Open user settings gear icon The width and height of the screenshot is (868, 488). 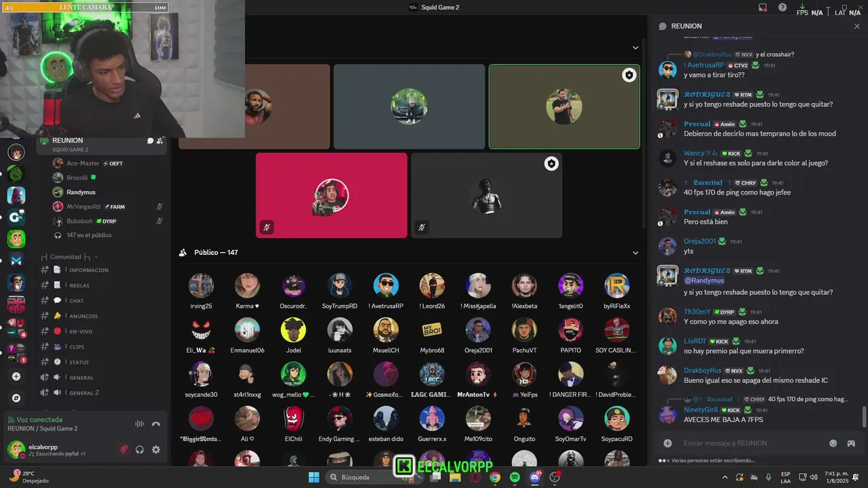156,449
